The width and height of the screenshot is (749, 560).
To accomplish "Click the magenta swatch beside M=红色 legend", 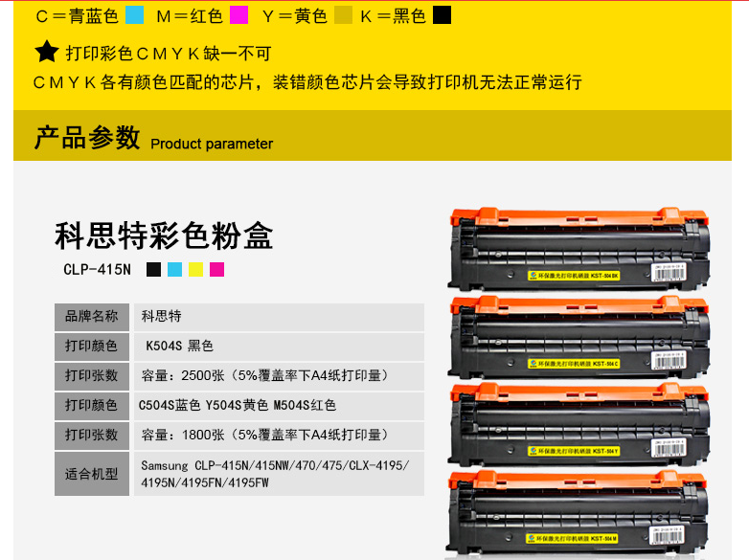I will (238, 14).
